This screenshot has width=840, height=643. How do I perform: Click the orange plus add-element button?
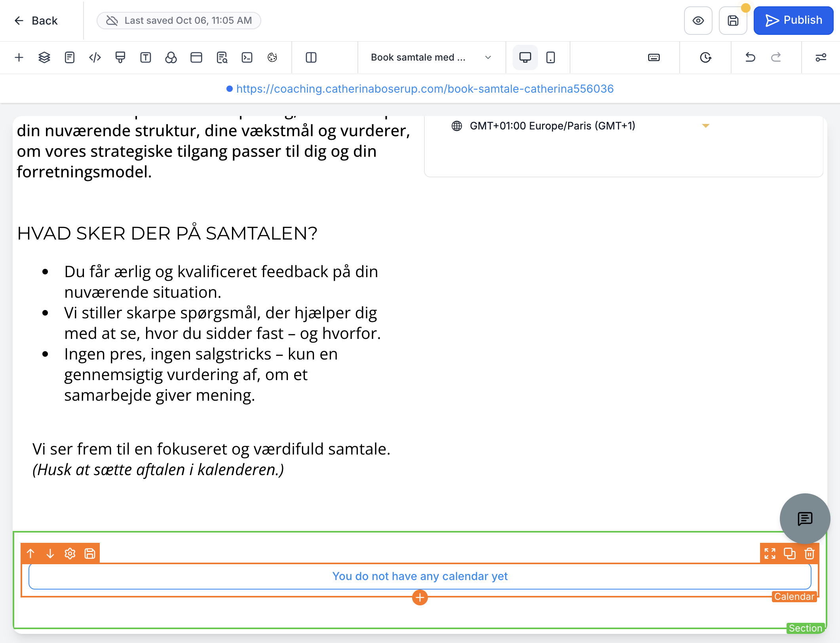[420, 597]
